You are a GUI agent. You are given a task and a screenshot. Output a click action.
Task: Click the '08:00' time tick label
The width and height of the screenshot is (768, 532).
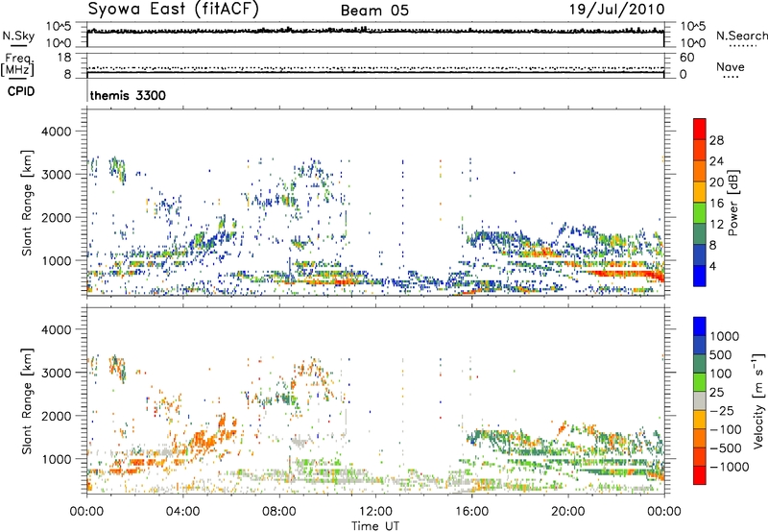click(279, 512)
